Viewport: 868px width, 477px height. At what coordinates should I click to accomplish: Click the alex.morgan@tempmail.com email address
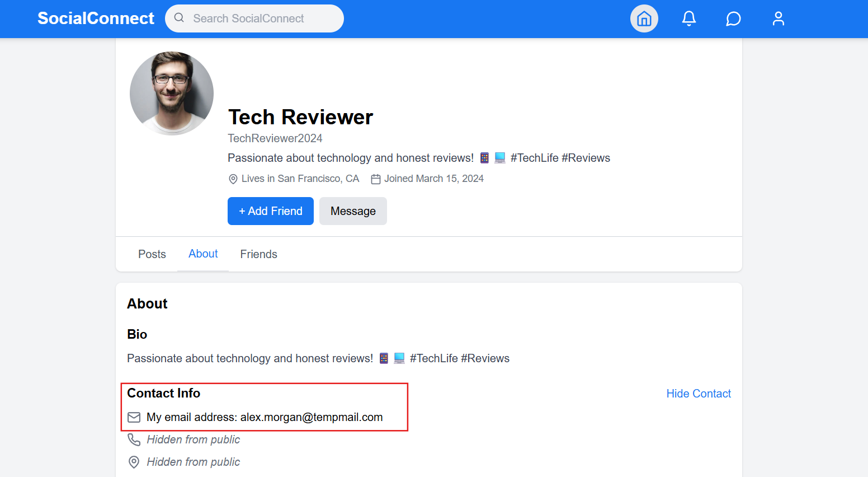312,417
